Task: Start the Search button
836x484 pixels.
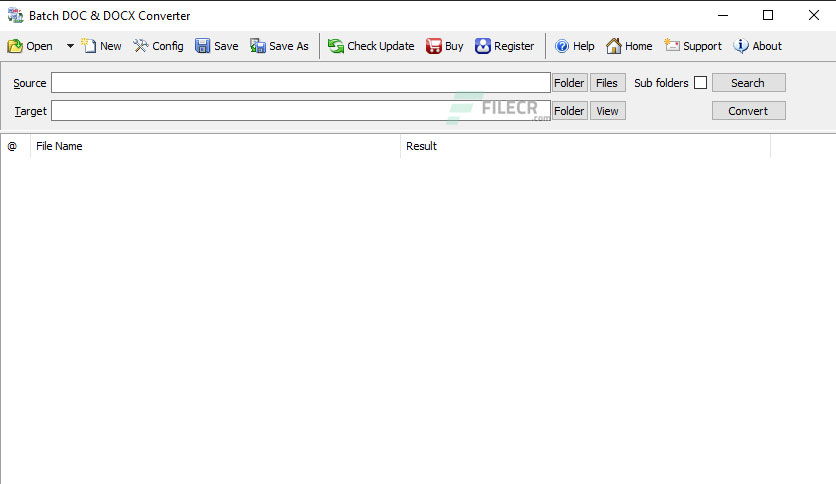Action: [749, 83]
